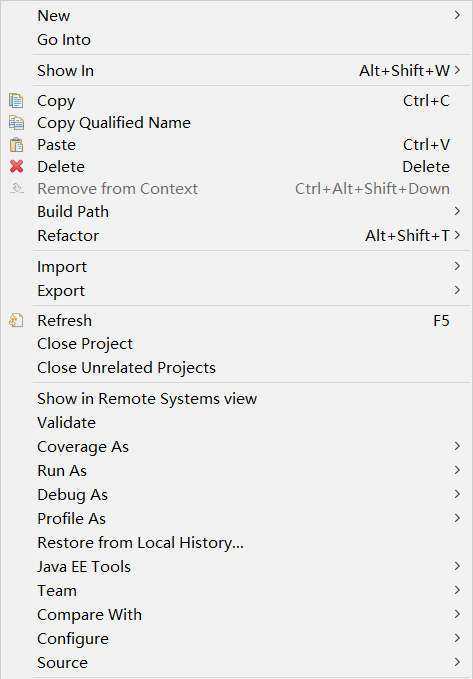Click the red Delete X icon
This screenshot has height=679, width=473.
tap(16, 166)
